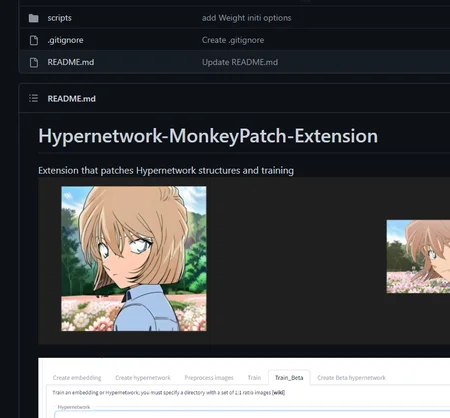Open the scripts folder icon
Image resolution: width=450 pixels, height=418 pixels.
coord(33,18)
